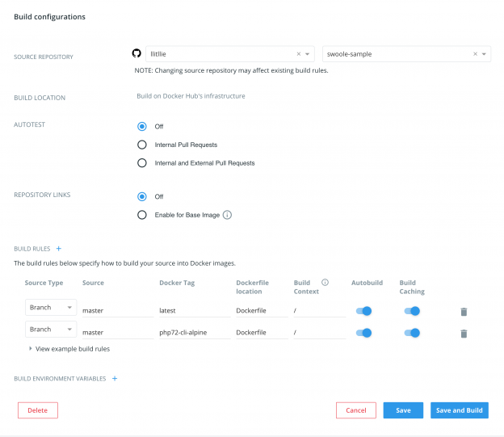This screenshot has width=504, height=437.
Task: Enable repository links for Base Image
Action: (142, 215)
